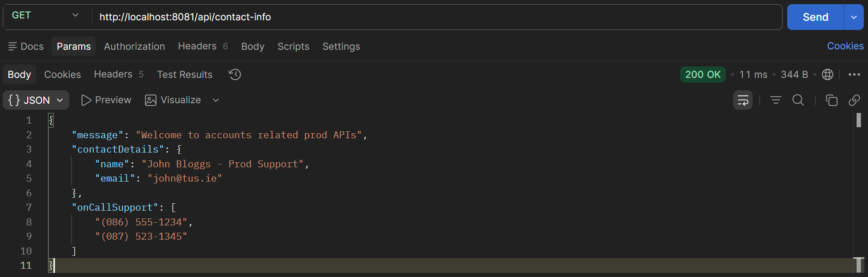
Task: Open the network information globe icon
Action: click(827, 75)
